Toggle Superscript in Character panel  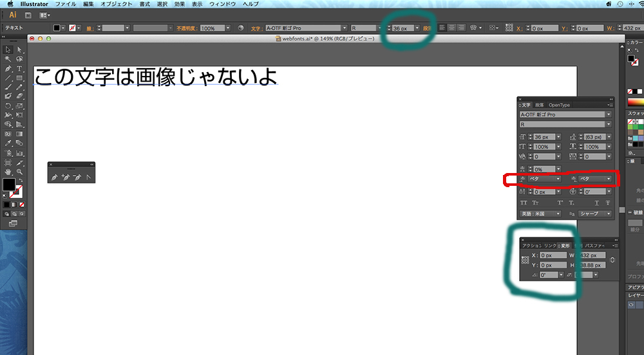pyautogui.click(x=560, y=203)
